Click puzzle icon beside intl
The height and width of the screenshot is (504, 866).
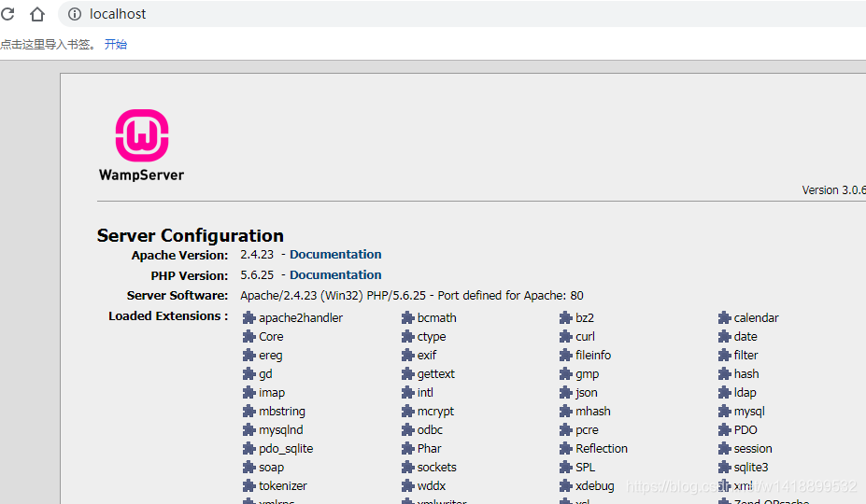pos(407,393)
